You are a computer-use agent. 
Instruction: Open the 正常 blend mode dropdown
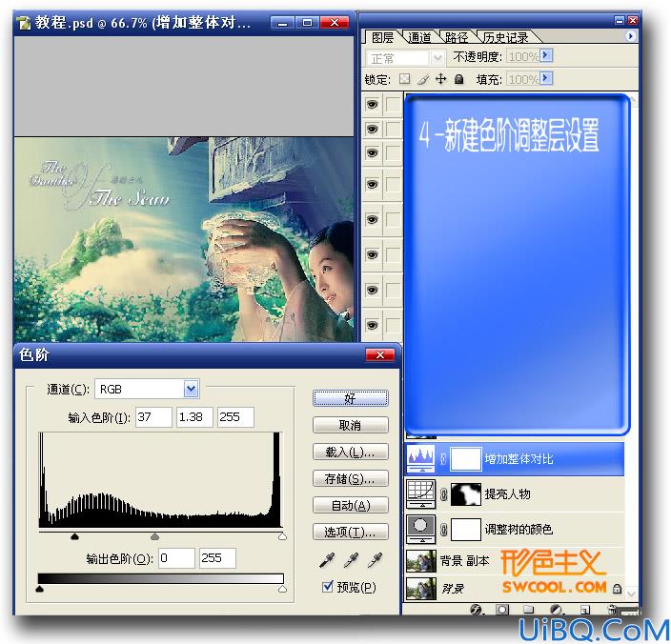437,57
